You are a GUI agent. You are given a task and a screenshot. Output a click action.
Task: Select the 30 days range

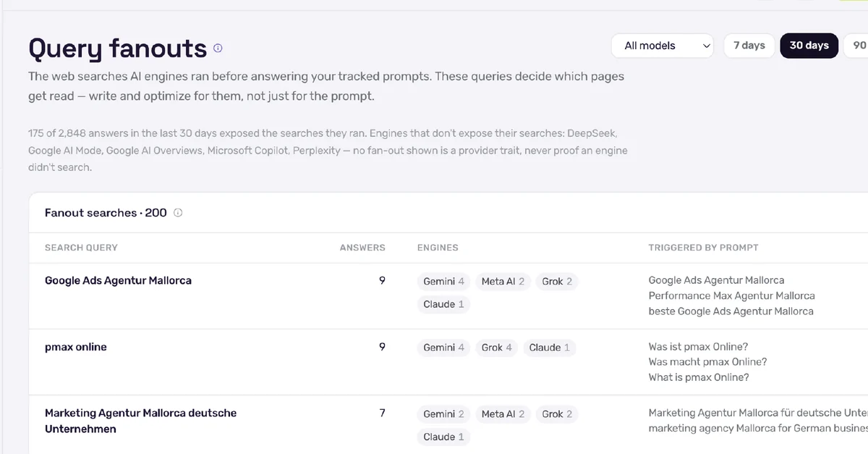tap(809, 46)
